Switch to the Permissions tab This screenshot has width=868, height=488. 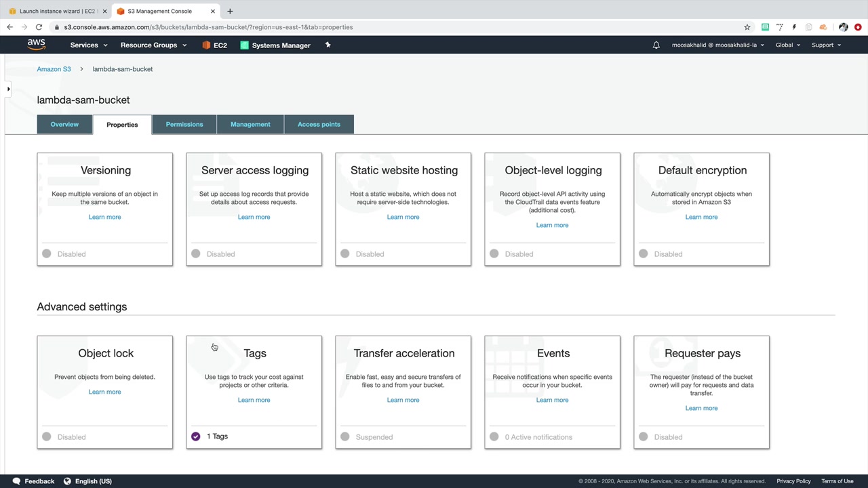(184, 125)
